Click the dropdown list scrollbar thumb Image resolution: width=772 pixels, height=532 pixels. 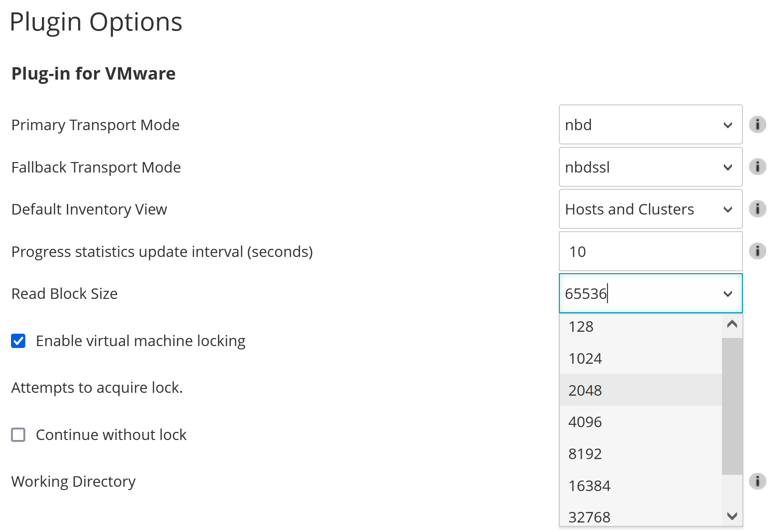(x=732, y=406)
